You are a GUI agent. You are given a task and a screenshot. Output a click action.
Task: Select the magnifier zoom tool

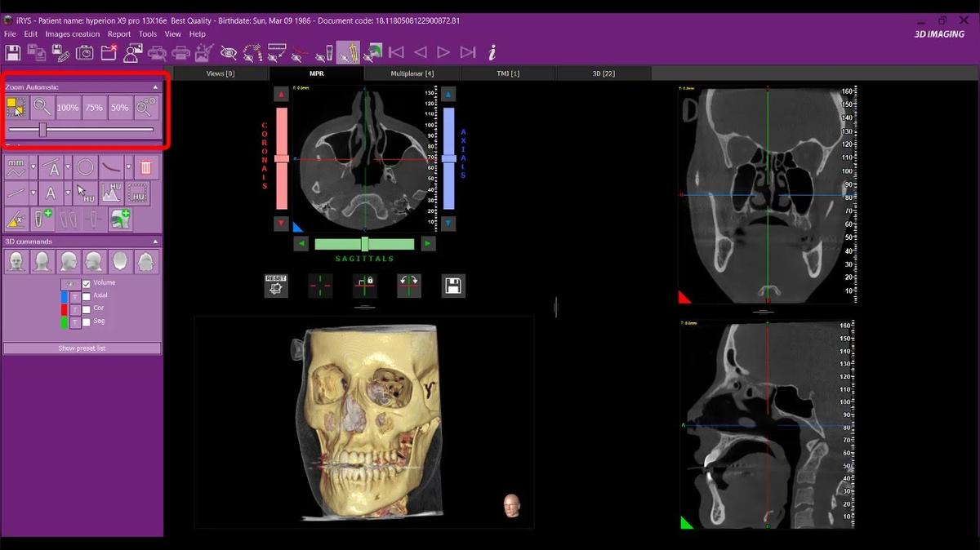pyautogui.click(x=42, y=107)
